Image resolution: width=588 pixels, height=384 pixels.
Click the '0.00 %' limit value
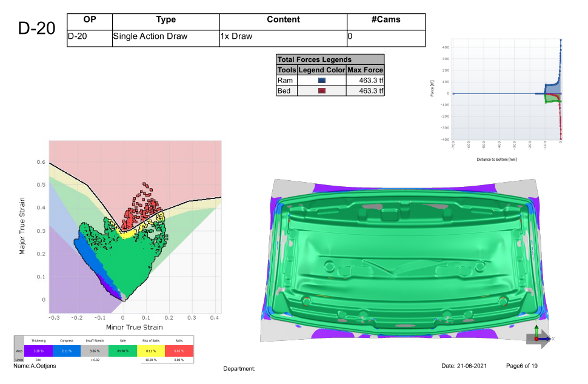pos(179,360)
